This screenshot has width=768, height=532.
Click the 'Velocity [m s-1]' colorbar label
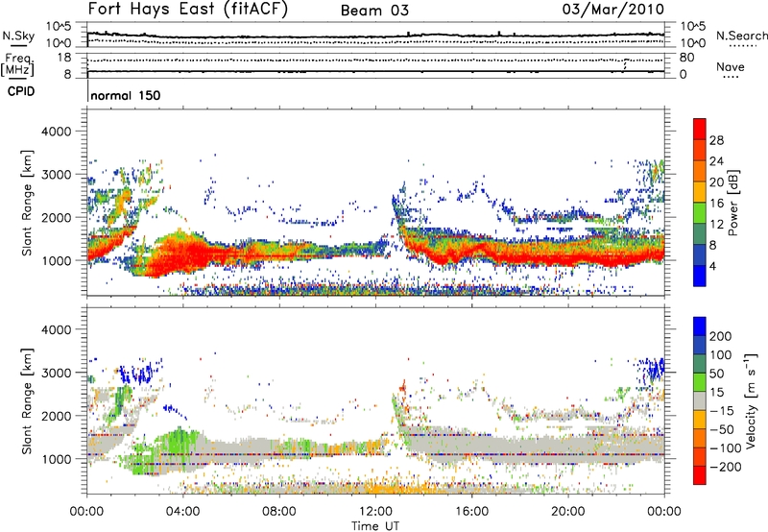[x=751, y=400]
